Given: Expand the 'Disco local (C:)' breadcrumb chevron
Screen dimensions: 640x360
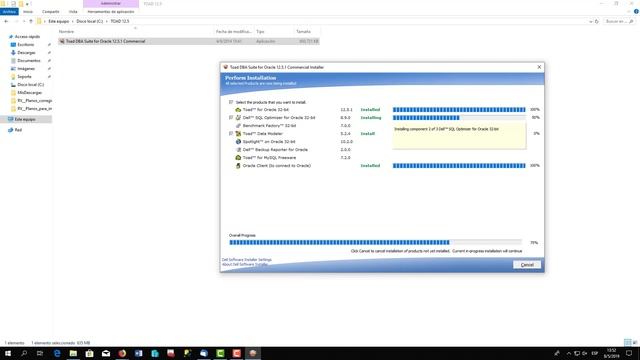Looking at the screenshot, I should [x=107, y=21].
